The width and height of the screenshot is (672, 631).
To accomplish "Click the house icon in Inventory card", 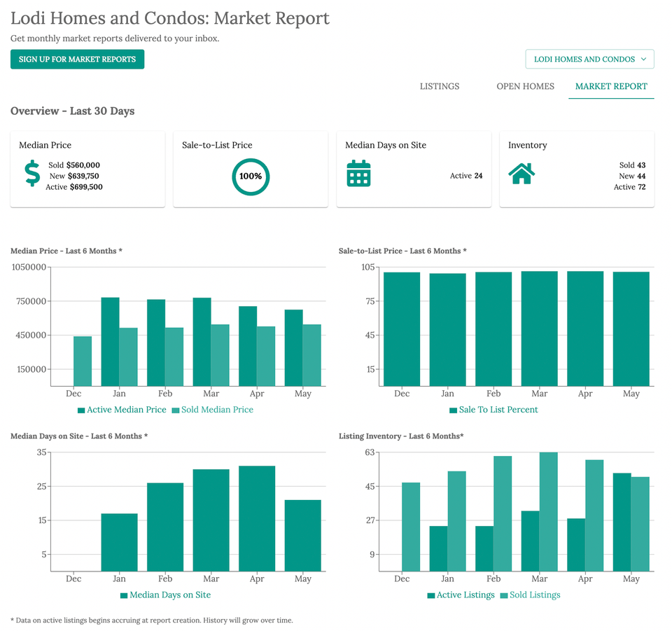I will [x=521, y=173].
